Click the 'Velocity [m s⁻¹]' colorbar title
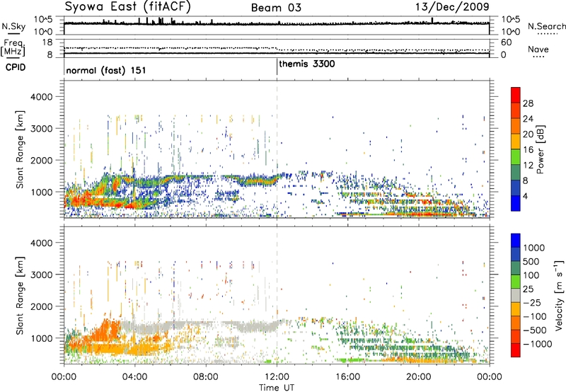This screenshot has height=392, width=566. coord(559,295)
